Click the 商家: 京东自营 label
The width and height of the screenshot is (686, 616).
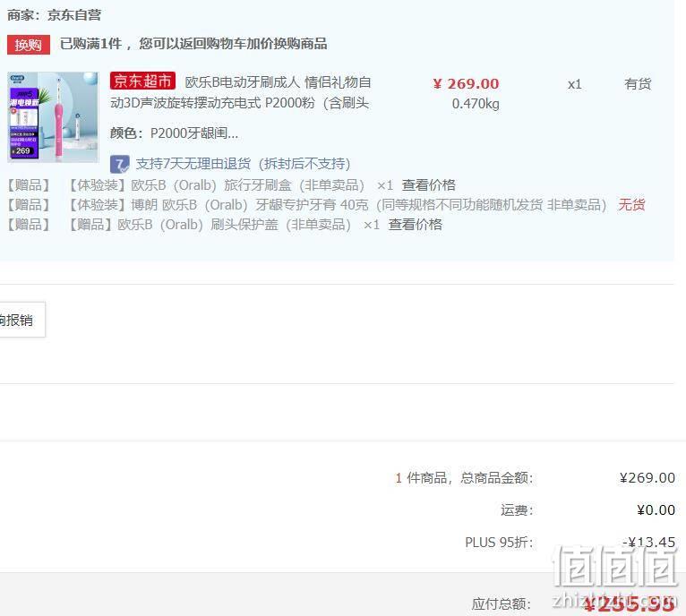55,15
